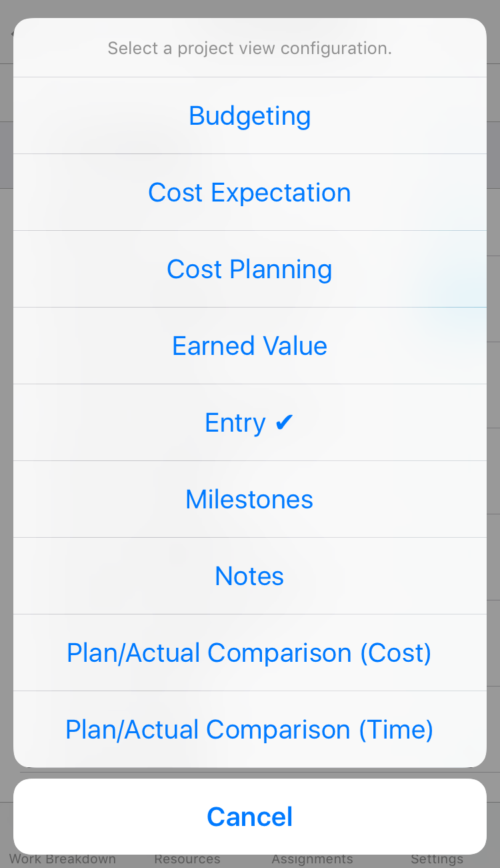
Task: Click the word Comparison in the Time option
Action: (279, 729)
